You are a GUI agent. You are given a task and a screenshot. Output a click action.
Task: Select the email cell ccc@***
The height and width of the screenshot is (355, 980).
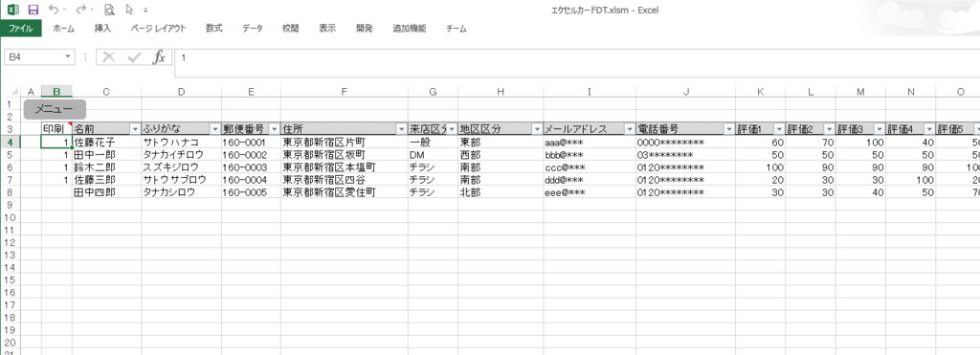click(x=590, y=166)
